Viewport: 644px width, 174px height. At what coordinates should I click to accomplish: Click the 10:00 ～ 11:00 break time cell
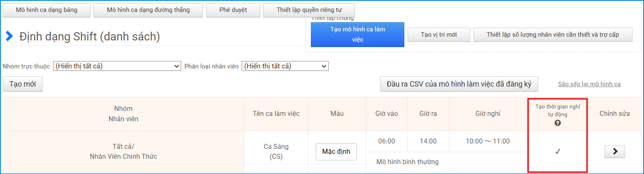pyautogui.click(x=488, y=141)
